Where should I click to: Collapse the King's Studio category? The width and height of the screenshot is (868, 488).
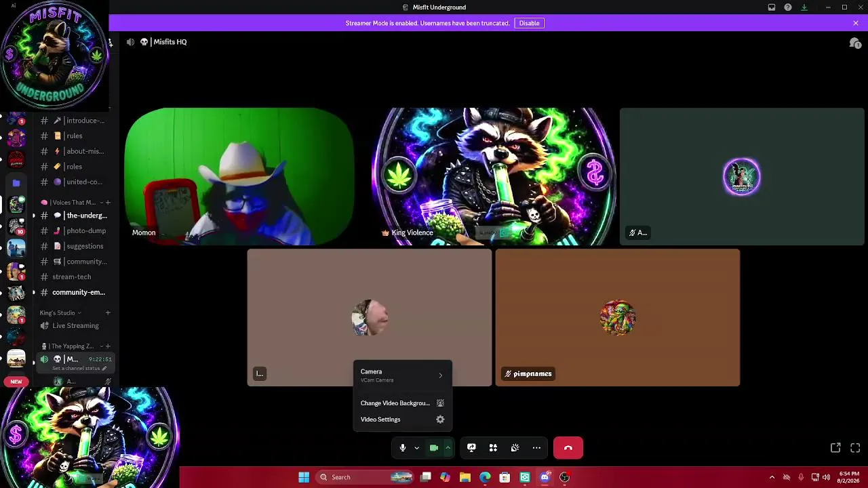pos(60,313)
